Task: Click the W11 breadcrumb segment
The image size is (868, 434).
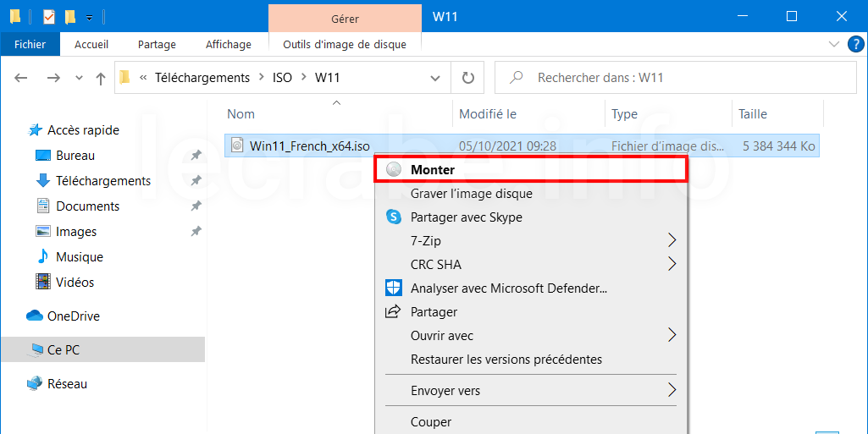Action: [x=327, y=78]
